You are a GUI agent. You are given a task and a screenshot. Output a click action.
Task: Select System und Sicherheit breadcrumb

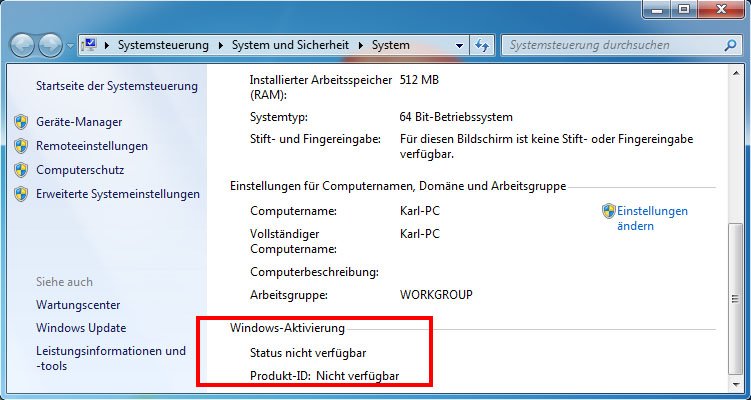(x=290, y=46)
